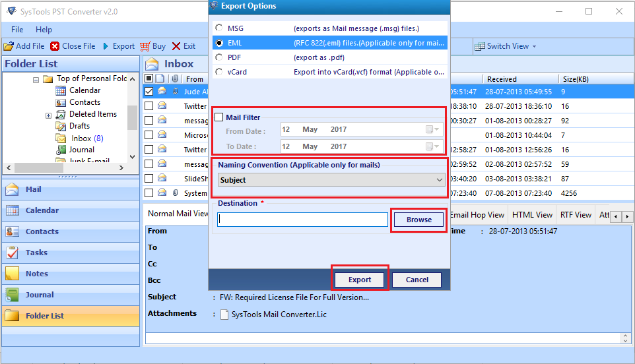
Task: Click folder tree scroll down arrow
Action: 133,157
